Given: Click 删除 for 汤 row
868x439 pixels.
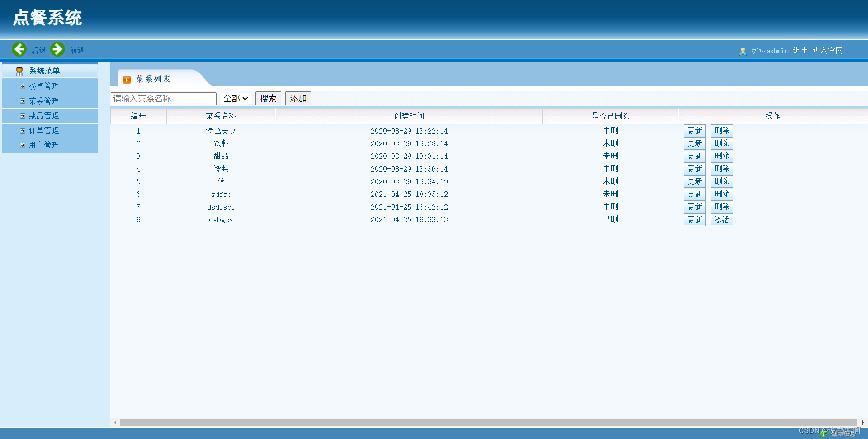Looking at the screenshot, I should pyautogui.click(x=722, y=181).
